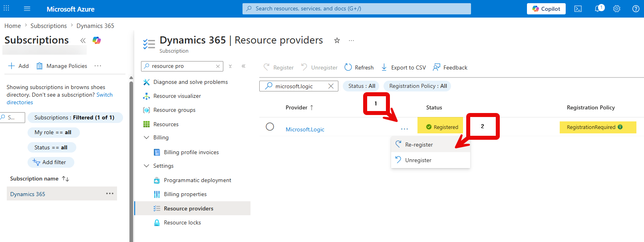Open the Registration Policy : All filter

click(x=417, y=86)
